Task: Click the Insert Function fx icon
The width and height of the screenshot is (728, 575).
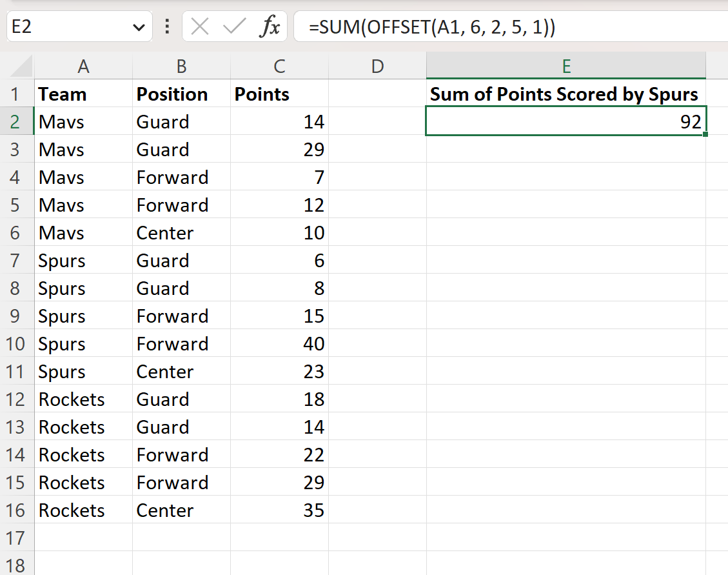Action: pos(270,27)
